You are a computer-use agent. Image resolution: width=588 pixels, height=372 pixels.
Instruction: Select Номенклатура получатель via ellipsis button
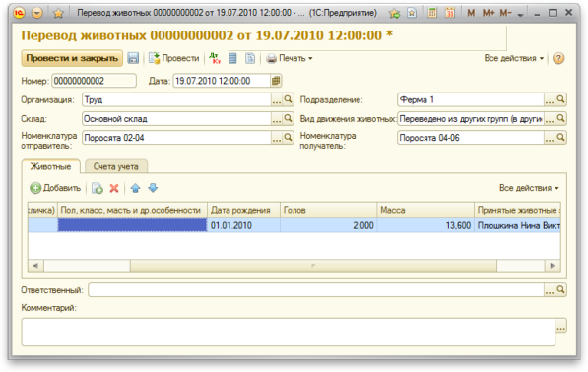(550, 138)
